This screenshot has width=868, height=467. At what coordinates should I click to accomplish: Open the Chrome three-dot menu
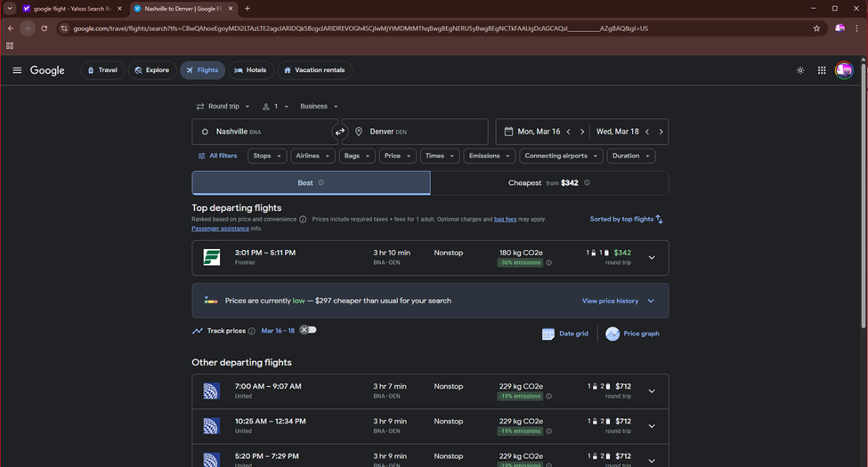pyautogui.click(x=857, y=28)
